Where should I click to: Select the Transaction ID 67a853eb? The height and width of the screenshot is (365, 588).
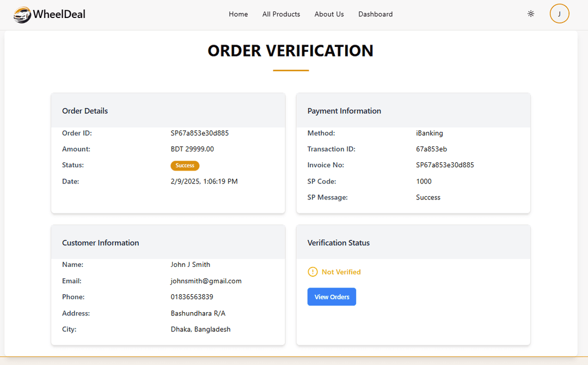[431, 149]
